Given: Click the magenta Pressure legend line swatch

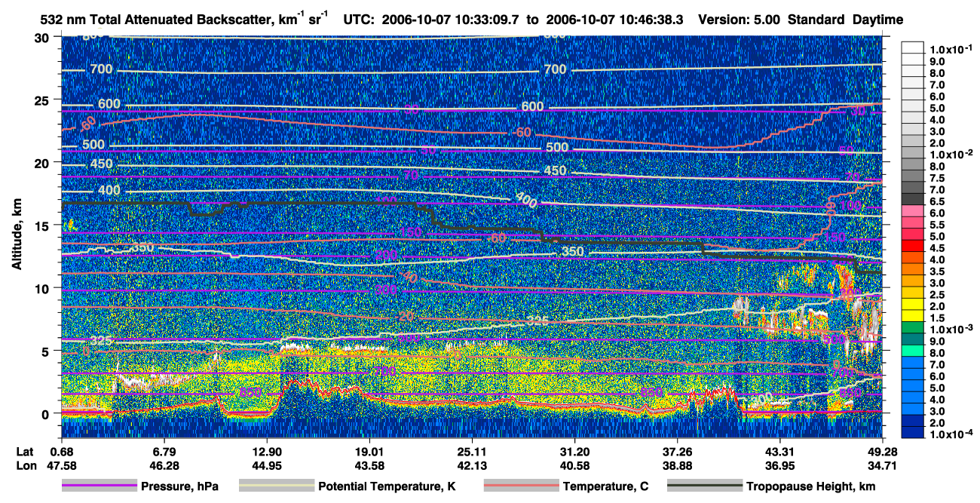Looking at the screenshot, I should (x=99, y=486).
